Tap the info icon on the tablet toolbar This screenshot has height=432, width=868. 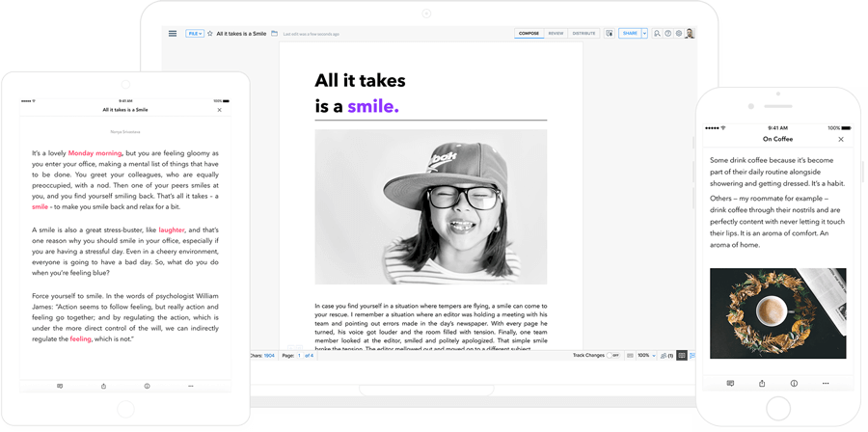(x=147, y=385)
